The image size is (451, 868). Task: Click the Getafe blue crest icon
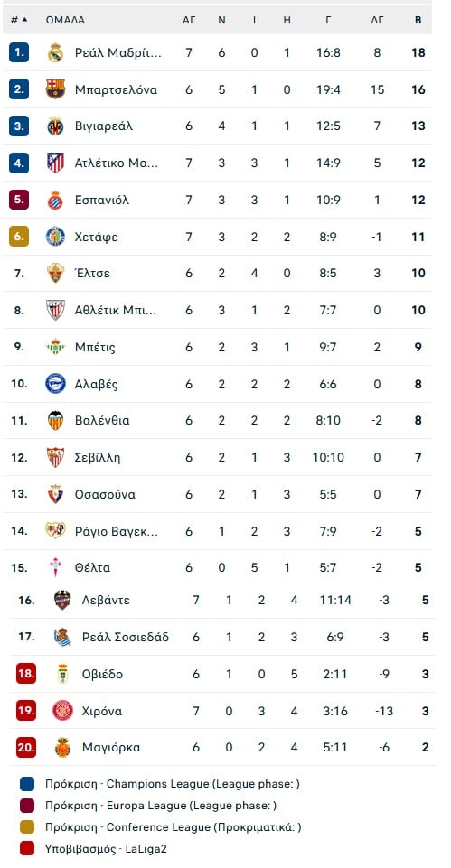tap(55, 237)
